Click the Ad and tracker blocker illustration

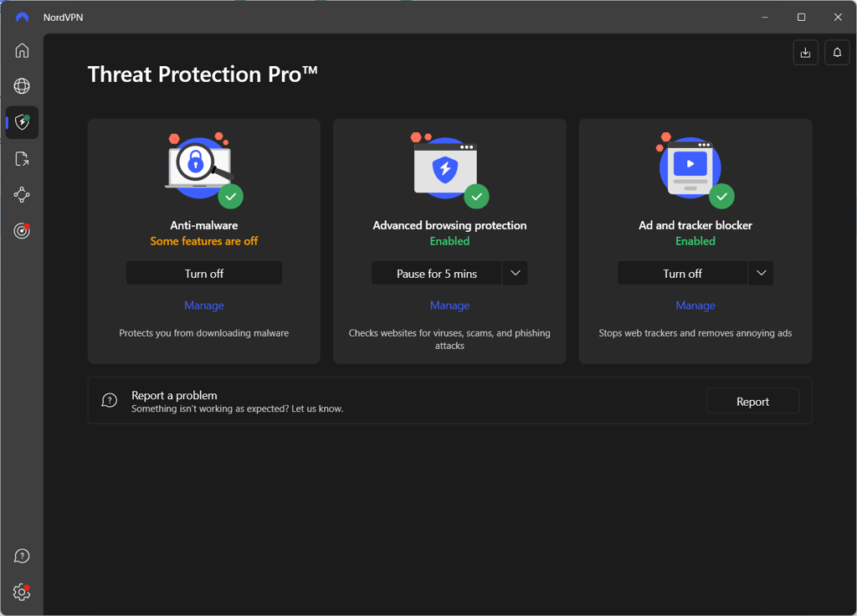click(x=695, y=170)
